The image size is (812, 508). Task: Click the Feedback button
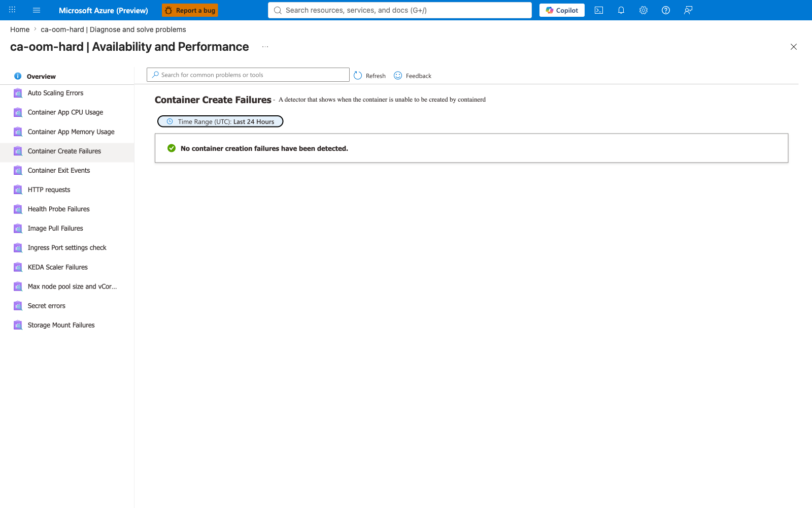(413, 76)
